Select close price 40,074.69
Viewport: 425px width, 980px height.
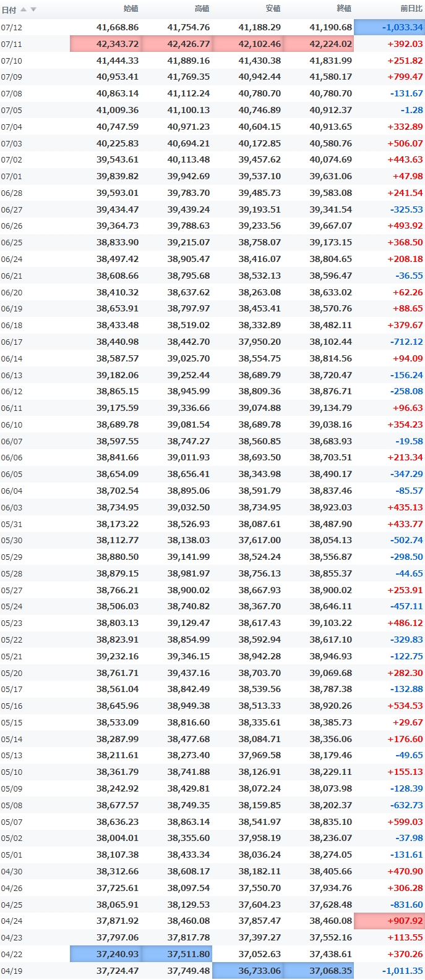(330, 159)
